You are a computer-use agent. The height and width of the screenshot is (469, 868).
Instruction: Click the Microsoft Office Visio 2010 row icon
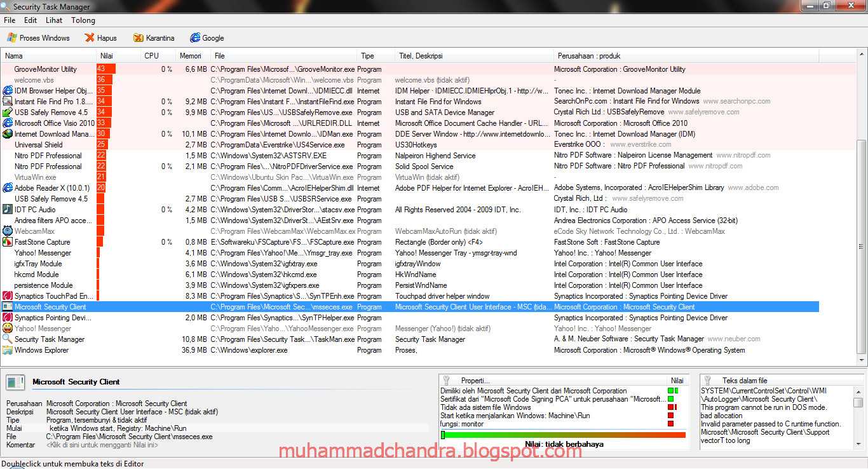coord(8,123)
